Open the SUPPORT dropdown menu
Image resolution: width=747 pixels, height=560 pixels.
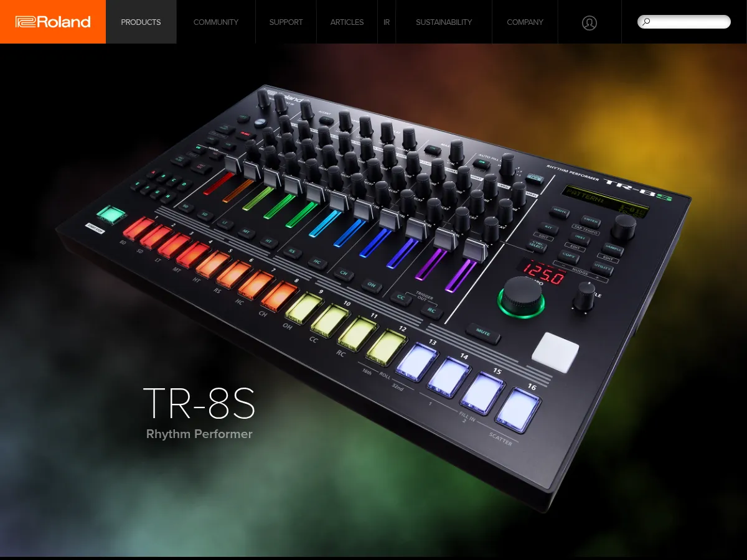tap(286, 22)
